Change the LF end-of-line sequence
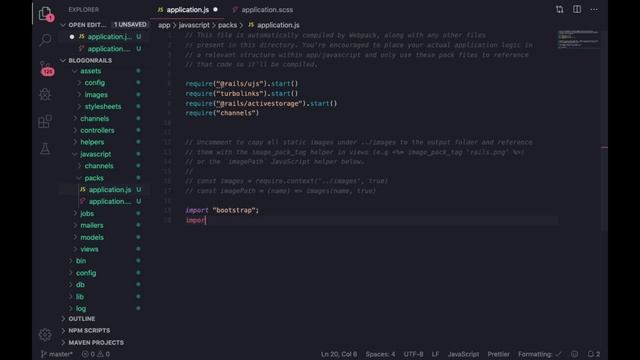Screen dimensions: 640x360 coord(436,354)
